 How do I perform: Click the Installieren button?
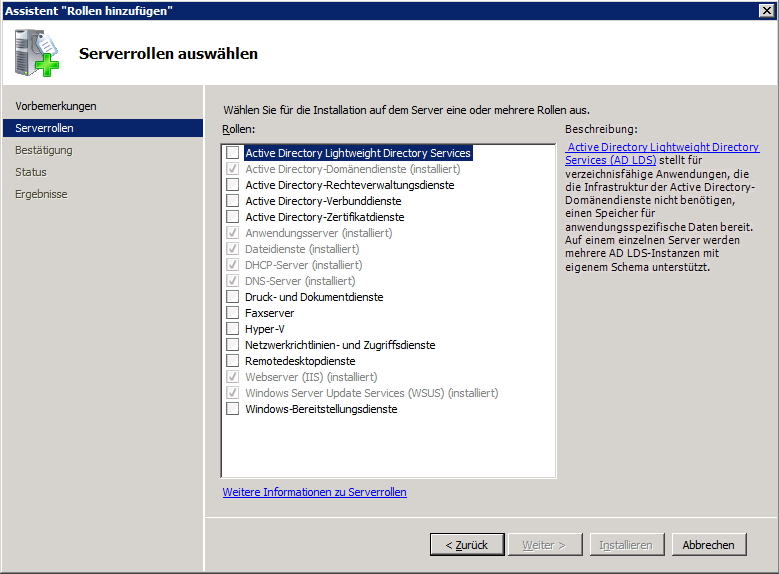(x=626, y=545)
